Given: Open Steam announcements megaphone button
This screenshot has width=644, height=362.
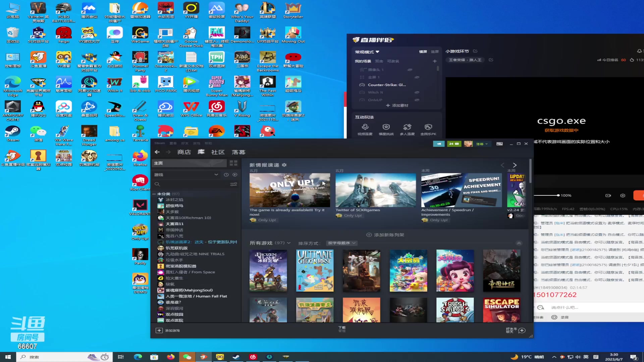Looking at the screenshot, I should (x=439, y=144).
